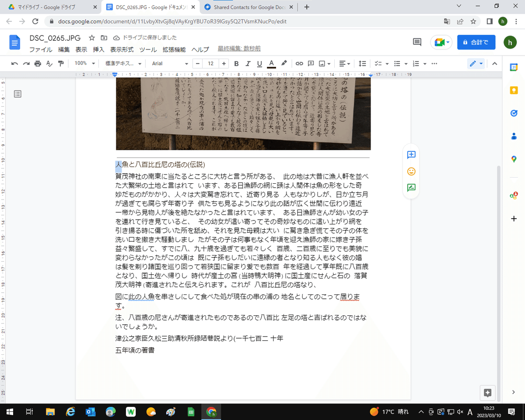This screenshot has width=525, height=420.
Task: Open paragraph style dropdown 標準テキス
Action: tap(123, 63)
